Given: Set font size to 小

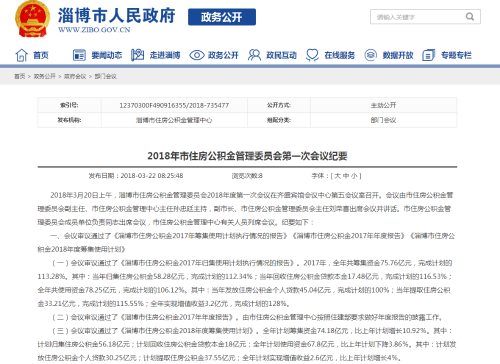Looking at the screenshot, I should [354, 176].
